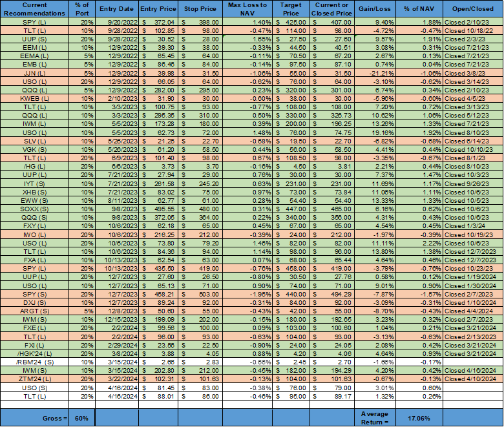Select the 'EWW (S)' ticker cell
Viewport: 504px width, 427px height.
(34, 200)
